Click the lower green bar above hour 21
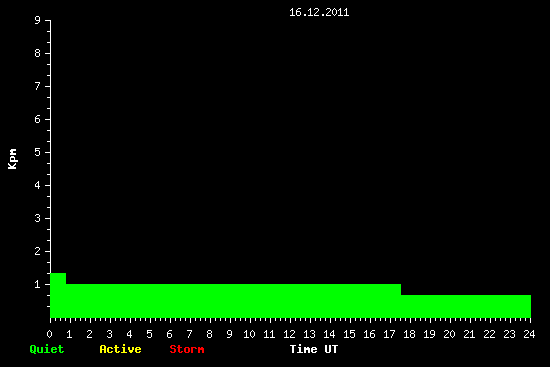The image size is (550, 367). (466, 306)
